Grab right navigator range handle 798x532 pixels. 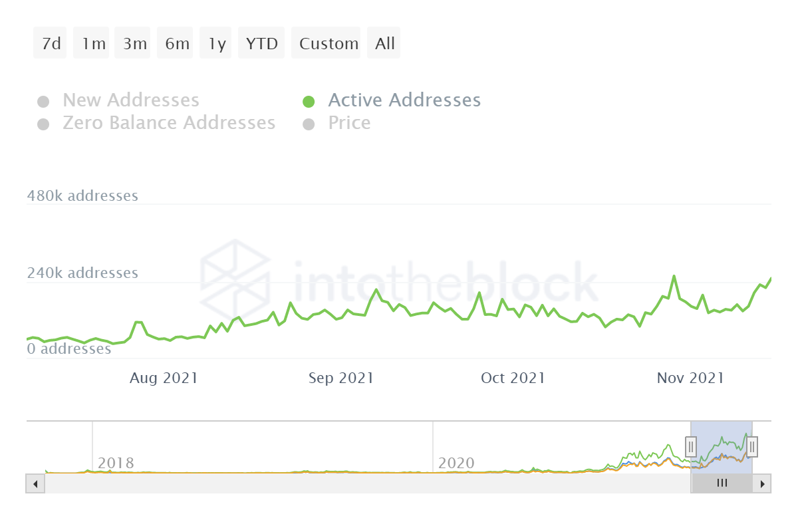tap(752, 446)
